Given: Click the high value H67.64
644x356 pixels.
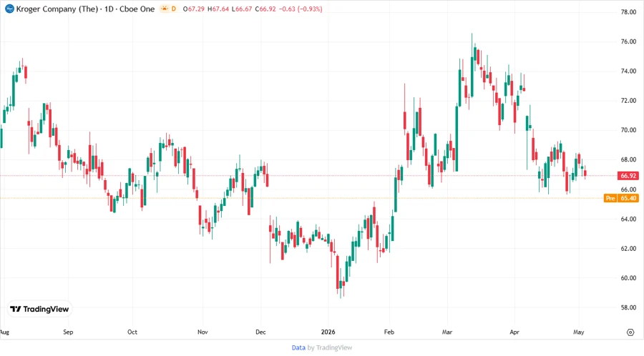Looking at the screenshot, I should pyautogui.click(x=218, y=9).
